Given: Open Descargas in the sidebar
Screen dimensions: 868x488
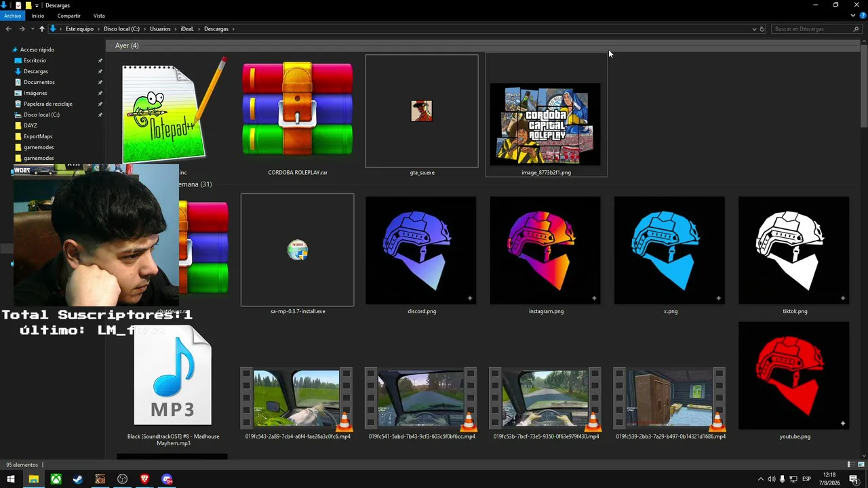Looking at the screenshot, I should pos(35,71).
